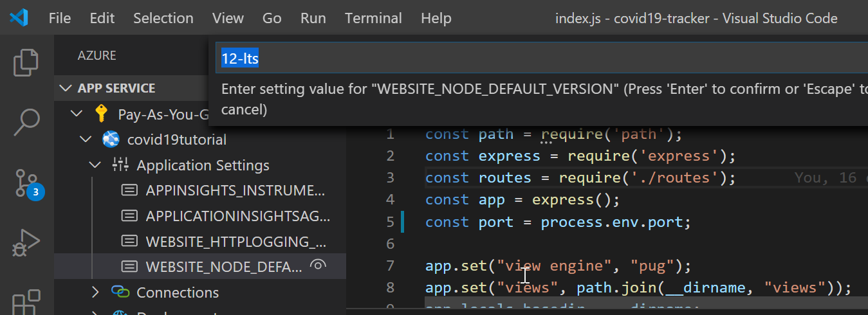Click the Application Settings sliders icon
Viewport: 868px width, 315px height.
(x=120, y=165)
